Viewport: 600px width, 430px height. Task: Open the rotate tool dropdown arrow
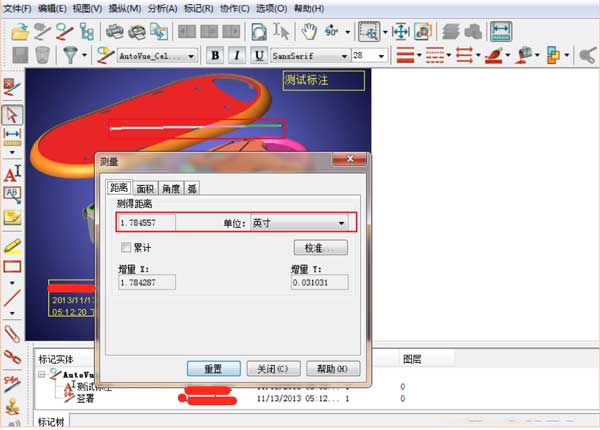[x=347, y=32]
